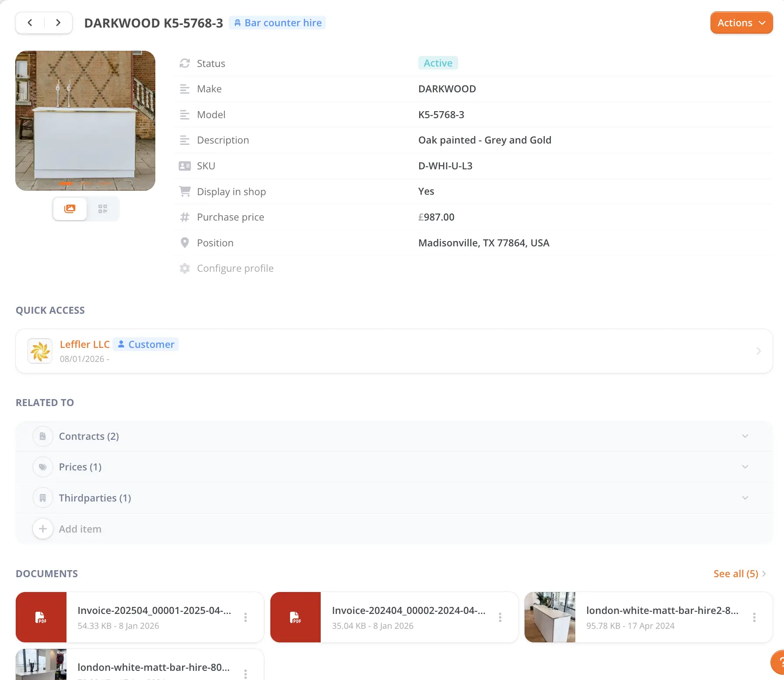Open options for Invoice-202504_00001 document
The width and height of the screenshot is (784, 680).
pyautogui.click(x=245, y=617)
